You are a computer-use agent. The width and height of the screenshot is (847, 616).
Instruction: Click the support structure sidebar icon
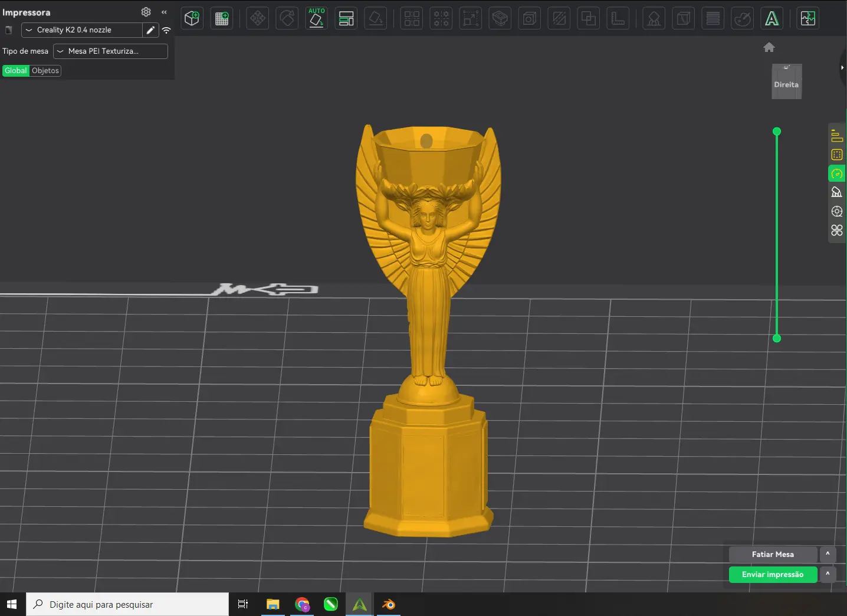(837, 192)
